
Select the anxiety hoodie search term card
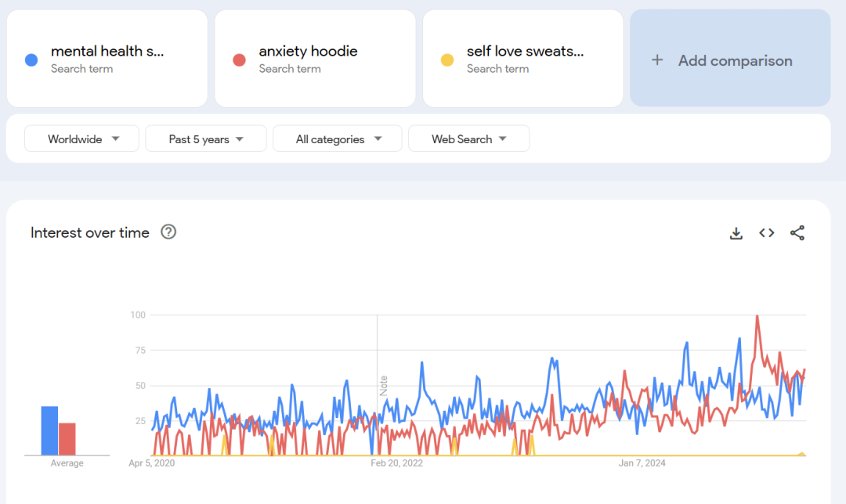click(315, 59)
